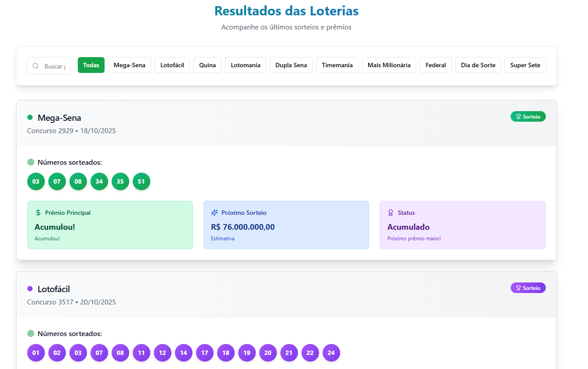Click Lotofácil drawn number 24
Screen dimensions: 588x369
coord(331,353)
